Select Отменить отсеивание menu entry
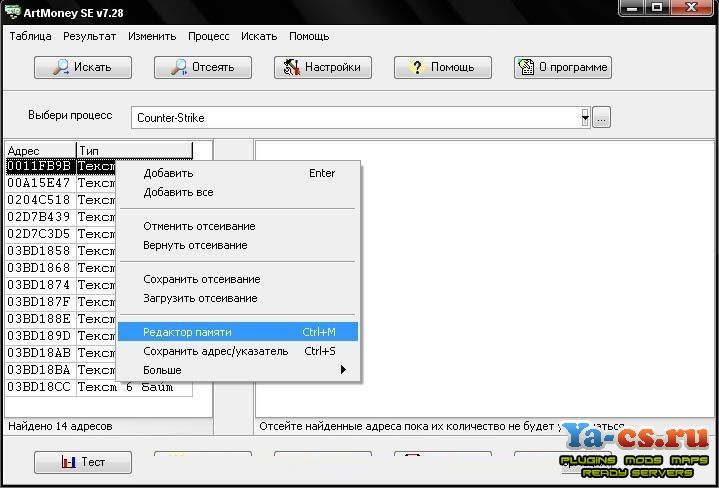The height and width of the screenshot is (488, 719). point(238,226)
